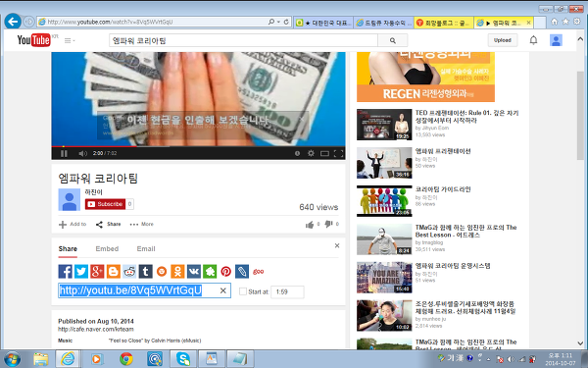
Task: Share the video on Pinterest
Action: (225, 271)
